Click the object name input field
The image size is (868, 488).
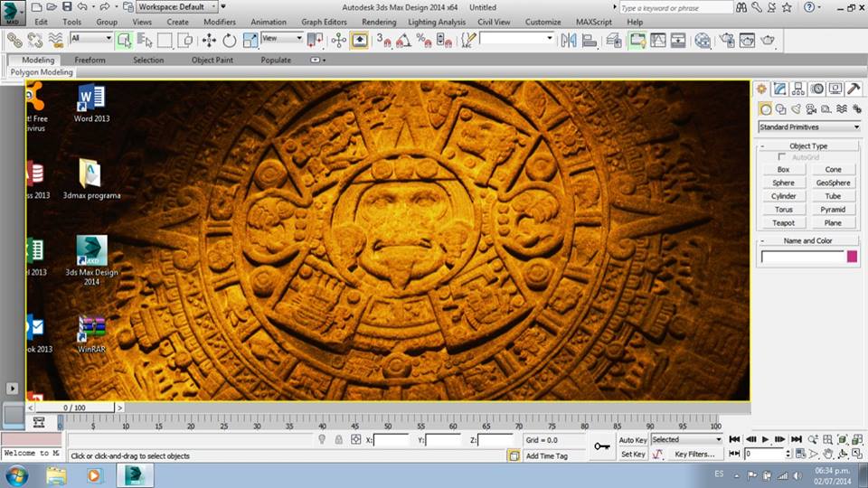point(803,256)
